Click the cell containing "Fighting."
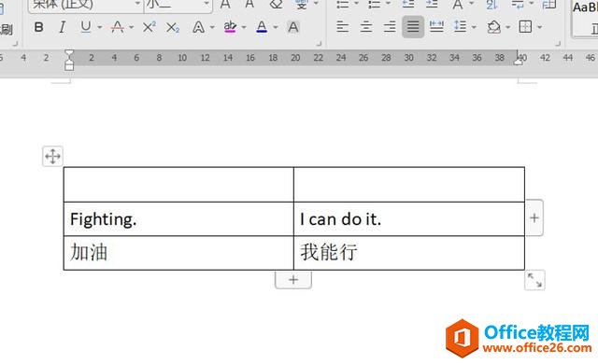 click(178, 219)
